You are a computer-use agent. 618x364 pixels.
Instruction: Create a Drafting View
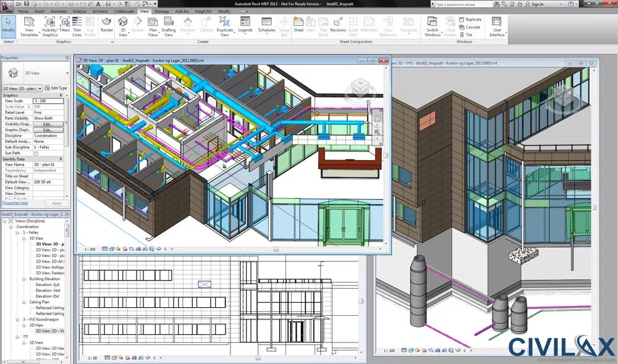(168, 27)
